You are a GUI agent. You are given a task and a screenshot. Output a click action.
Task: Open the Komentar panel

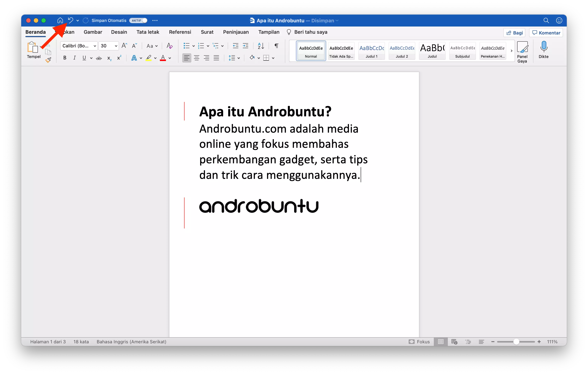(x=546, y=32)
